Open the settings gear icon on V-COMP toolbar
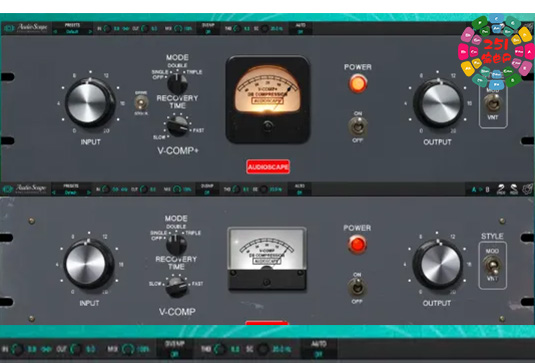This screenshot has height=363, width=535. [x=527, y=189]
